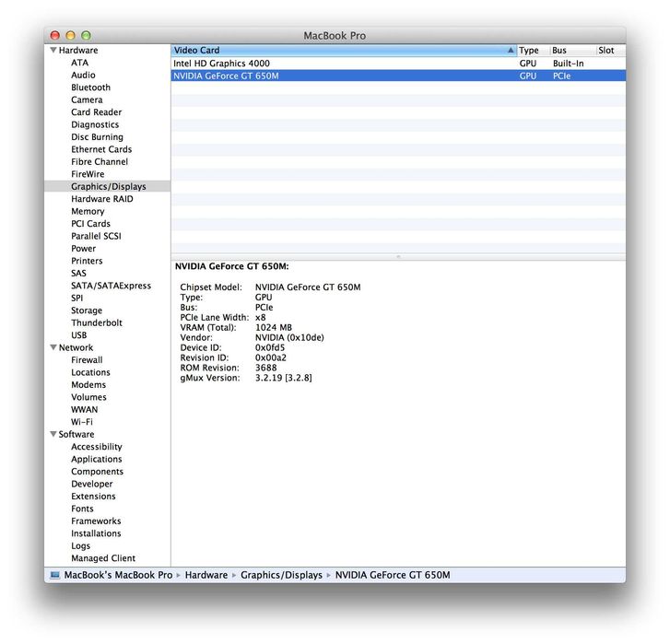Image resolution: width=670 pixels, height=644 pixels.
Task: Select PCI Cards in the sidebar
Action: point(90,223)
